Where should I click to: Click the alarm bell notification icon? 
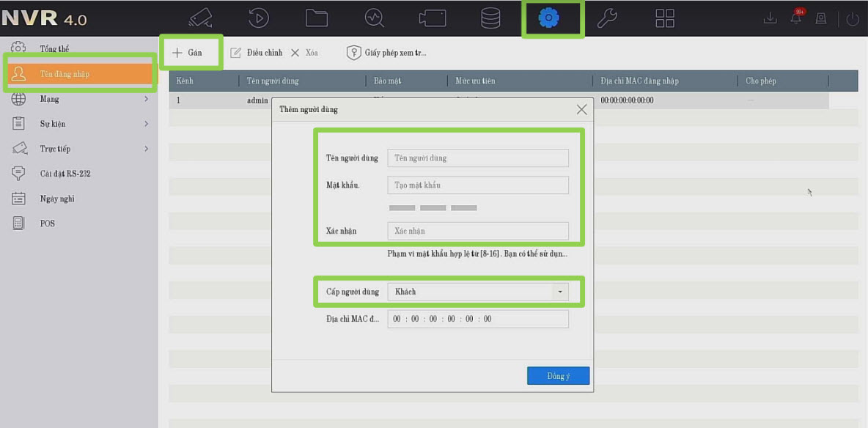click(796, 19)
